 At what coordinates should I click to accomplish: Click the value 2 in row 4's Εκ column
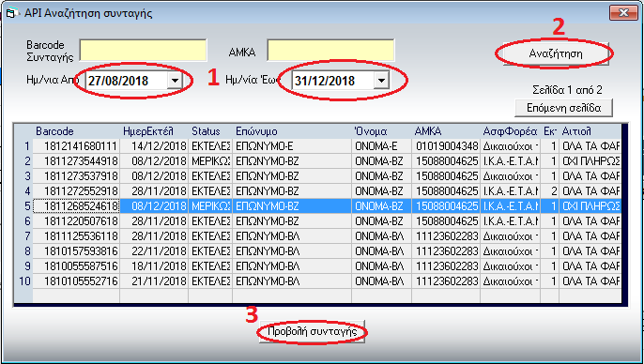tap(549, 191)
